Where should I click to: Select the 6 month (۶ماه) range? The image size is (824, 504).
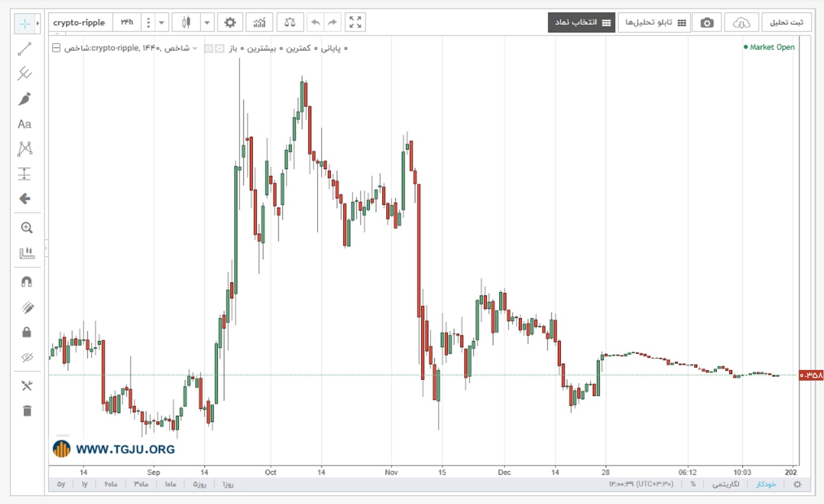[x=111, y=484]
